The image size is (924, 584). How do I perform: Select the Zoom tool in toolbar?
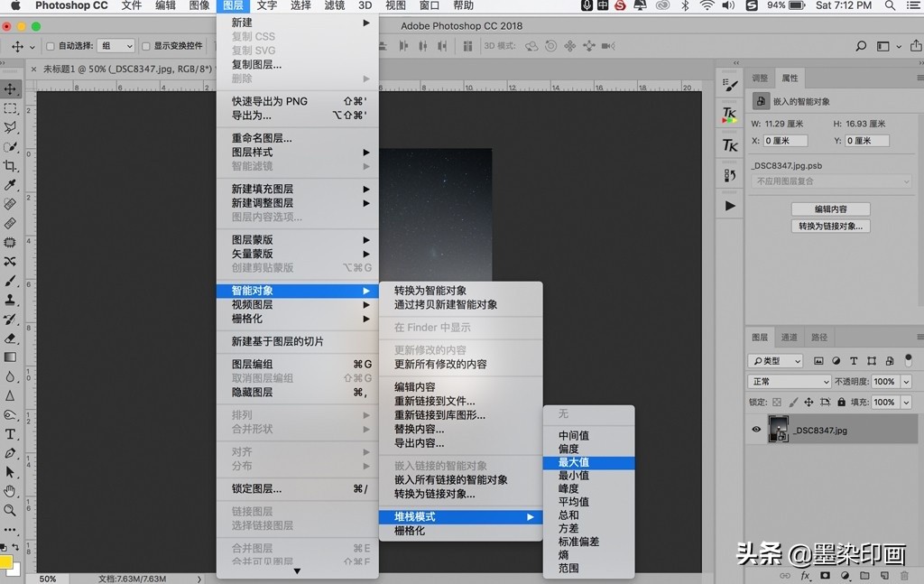10,510
